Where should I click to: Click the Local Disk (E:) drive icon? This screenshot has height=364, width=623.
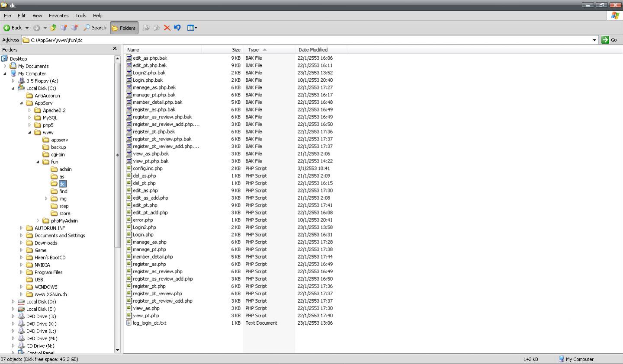pos(21,309)
